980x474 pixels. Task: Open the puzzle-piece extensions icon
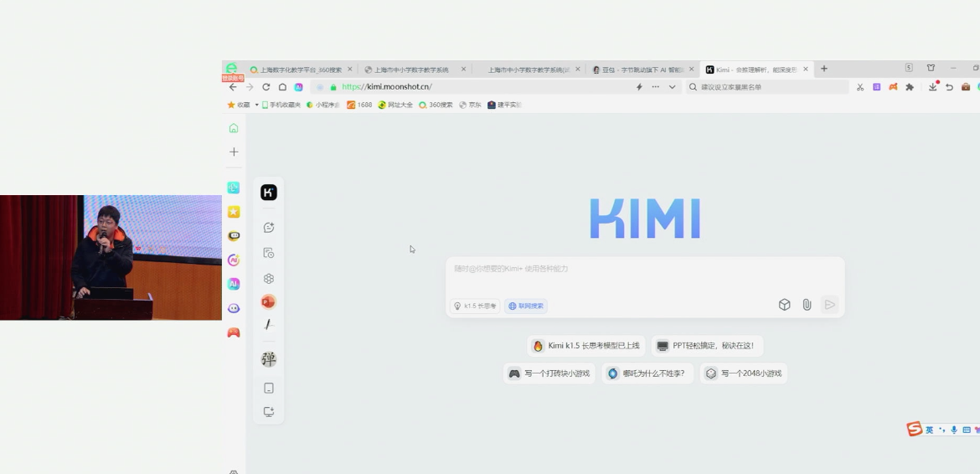[x=910, y=87]
